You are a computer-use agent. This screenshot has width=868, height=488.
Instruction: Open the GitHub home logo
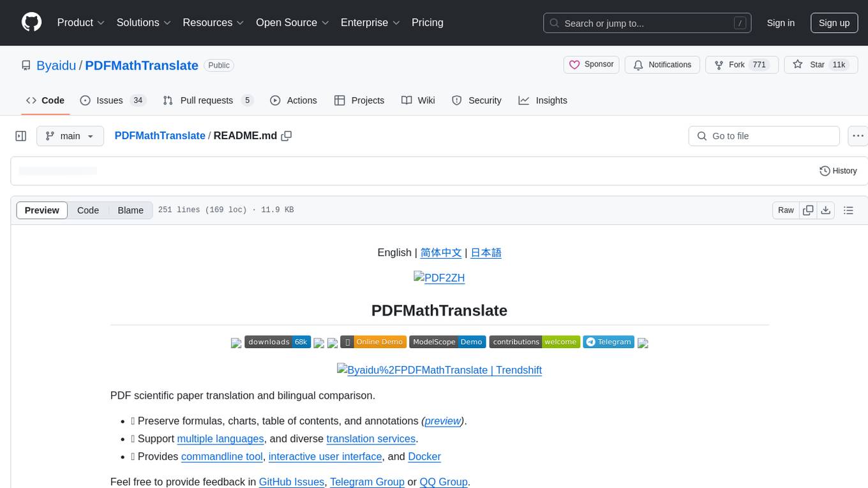32,22
